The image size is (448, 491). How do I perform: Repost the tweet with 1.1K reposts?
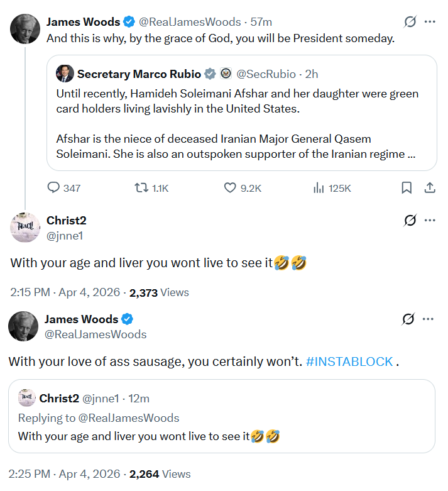point(142,187)
